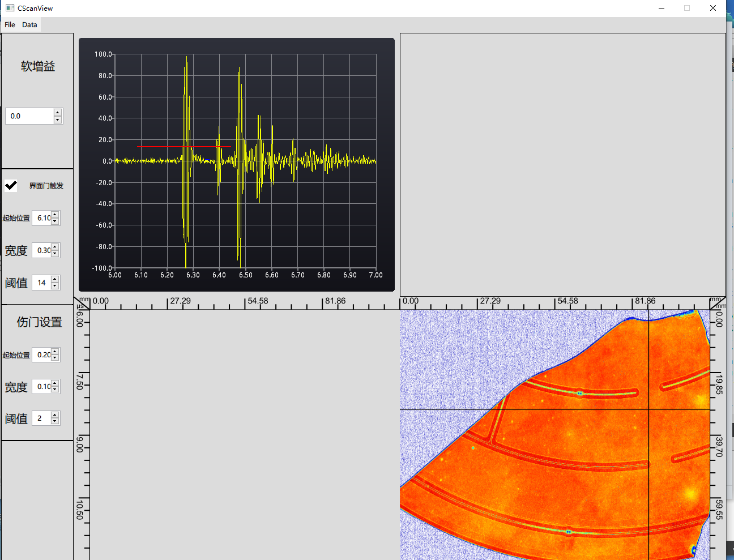Maximize the CScanView window

point(687,8)
